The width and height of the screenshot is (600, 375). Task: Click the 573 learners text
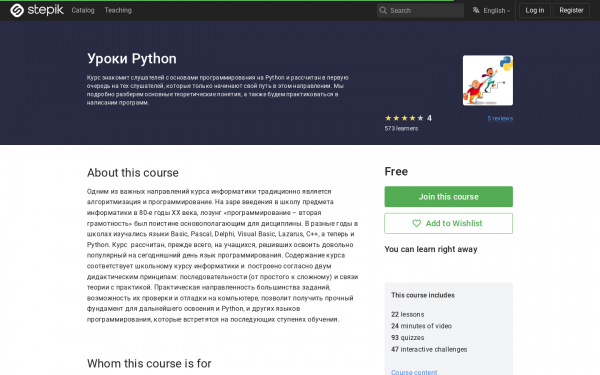[x=401, y=129]
